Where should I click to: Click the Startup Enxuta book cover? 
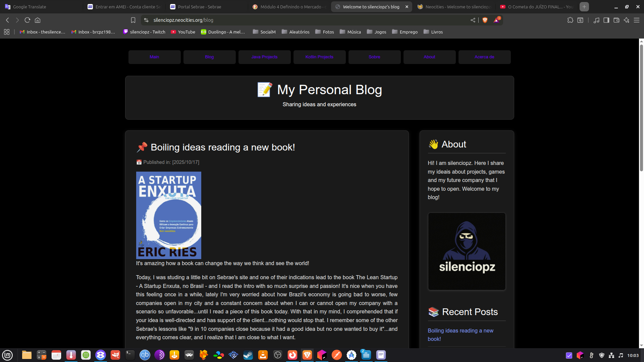click(x=168, y=215)
